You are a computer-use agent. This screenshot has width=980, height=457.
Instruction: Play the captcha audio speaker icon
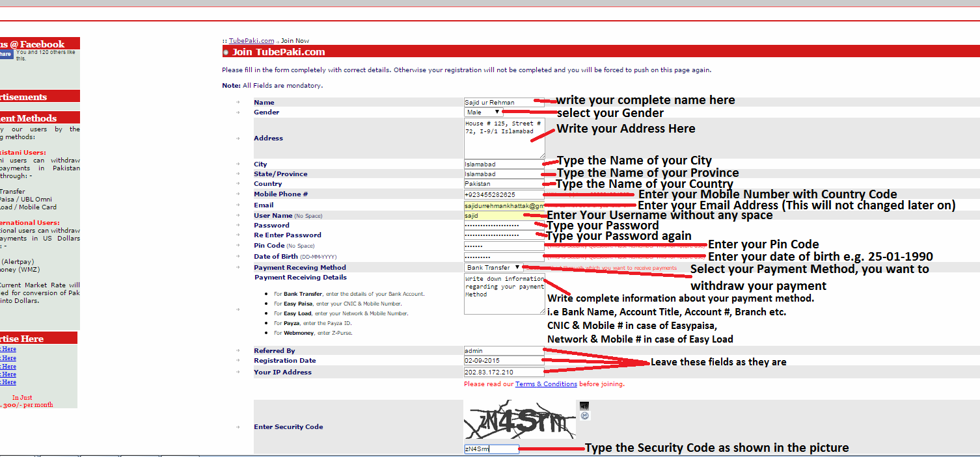(x=584, y=406)
